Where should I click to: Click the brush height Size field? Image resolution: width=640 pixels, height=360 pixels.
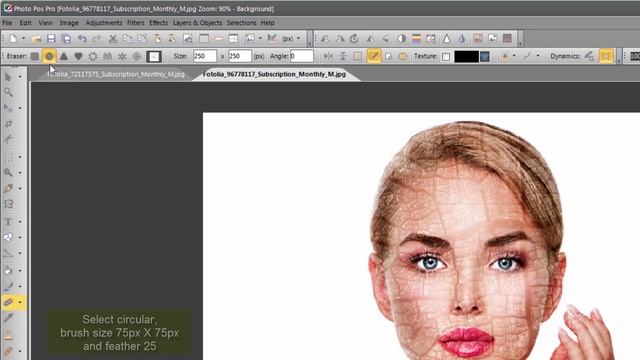click(239, 56)
